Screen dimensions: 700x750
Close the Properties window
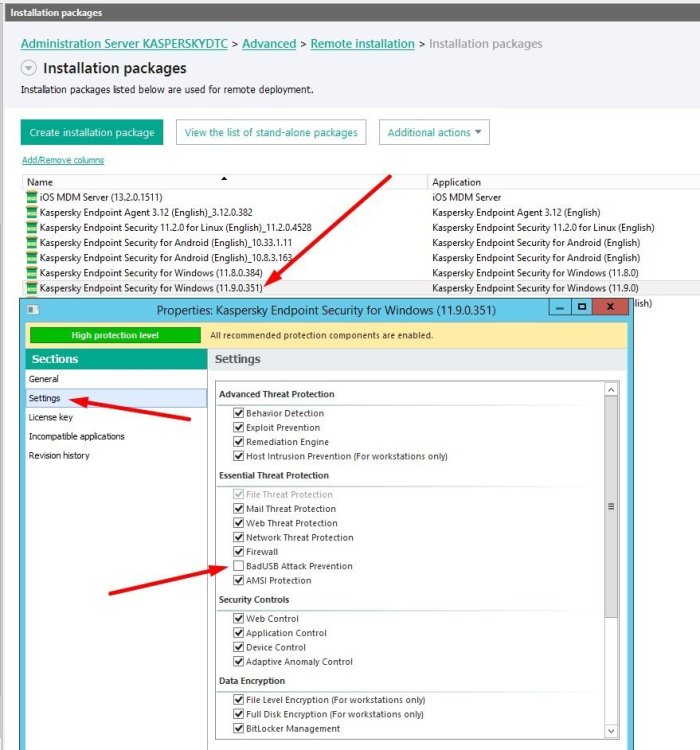tap(610, 307)
